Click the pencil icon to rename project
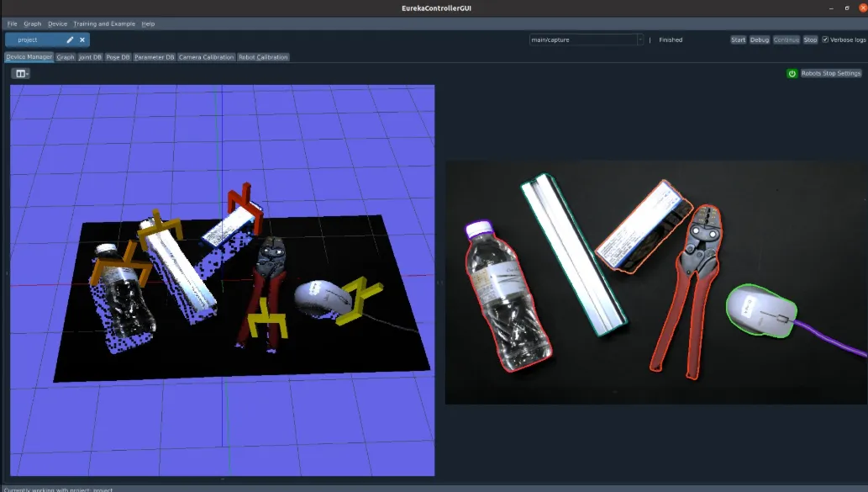868x492 pixels. click(70, 39)
